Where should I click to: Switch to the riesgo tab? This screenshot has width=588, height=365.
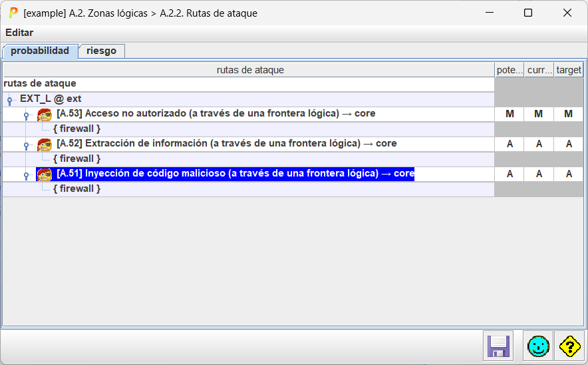[101, 51]
